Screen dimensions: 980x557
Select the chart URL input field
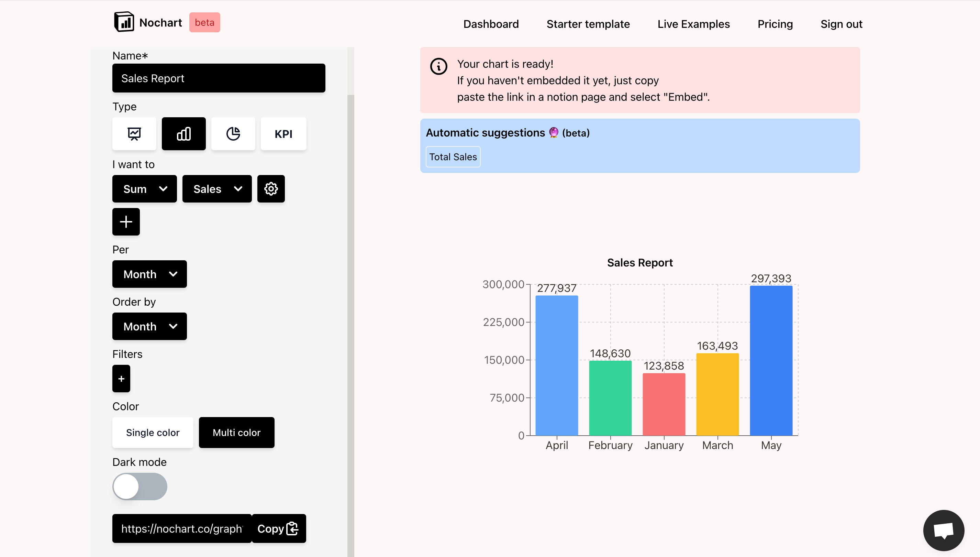pyautogui.click(x=182, y=529)
